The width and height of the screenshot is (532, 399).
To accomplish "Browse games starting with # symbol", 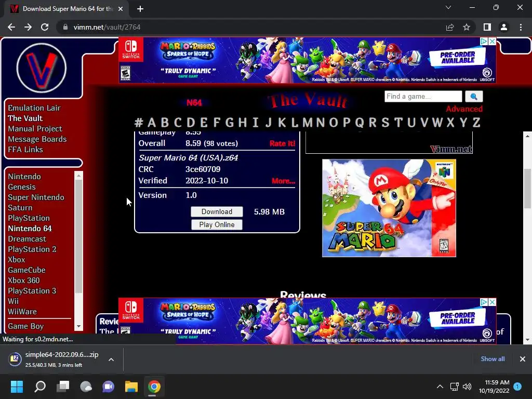I will [138, 123].
